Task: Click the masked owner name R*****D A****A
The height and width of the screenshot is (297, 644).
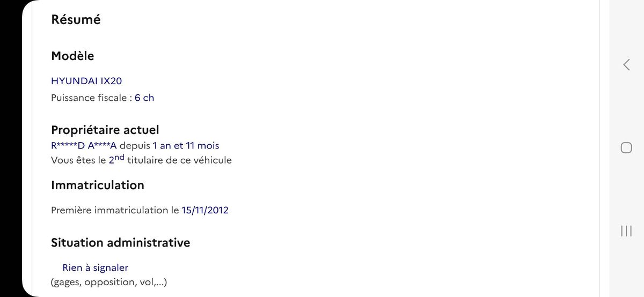Action: point(84,145)
